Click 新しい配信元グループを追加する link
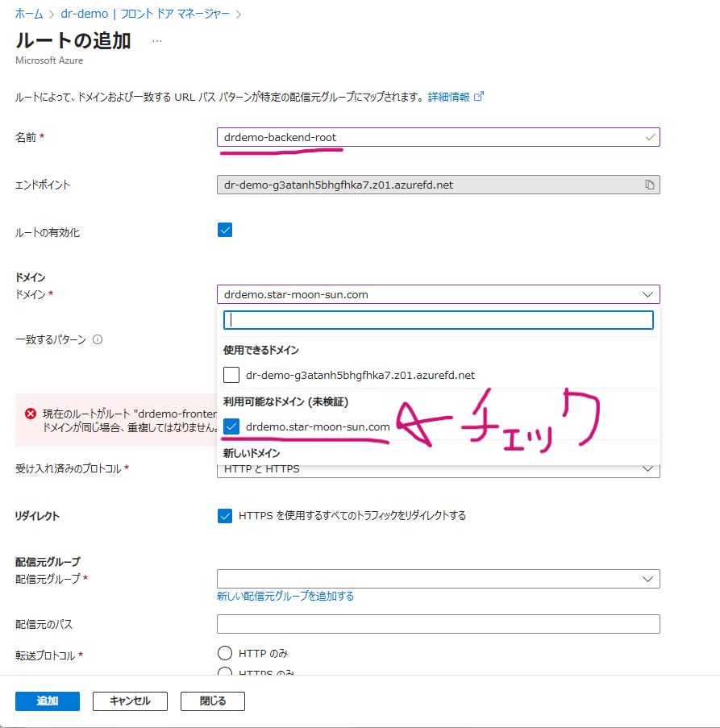Image resolution: width=720 pixels, height=728 pixels. (285, 596)
